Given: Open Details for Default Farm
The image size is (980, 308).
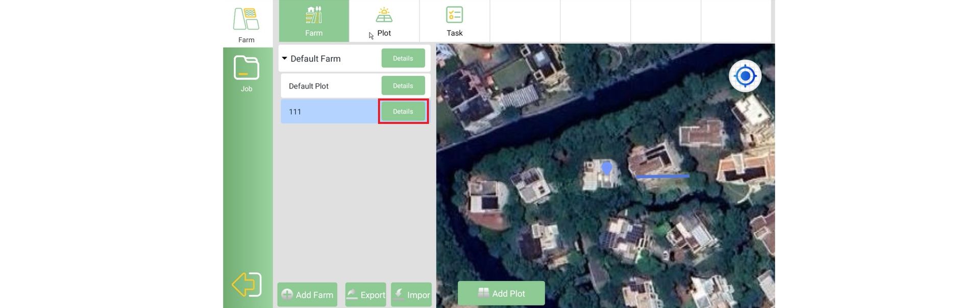Looking at the screenshot, I should pos(403,58).
